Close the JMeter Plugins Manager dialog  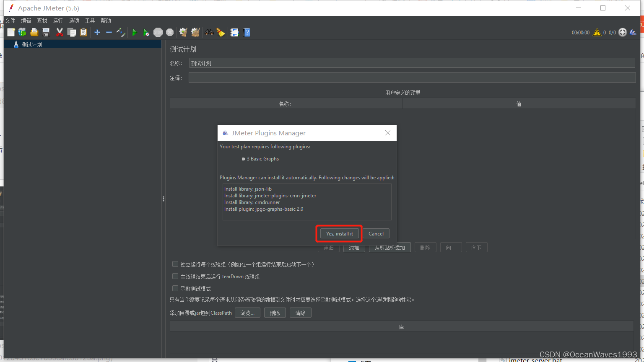[388, 133]
